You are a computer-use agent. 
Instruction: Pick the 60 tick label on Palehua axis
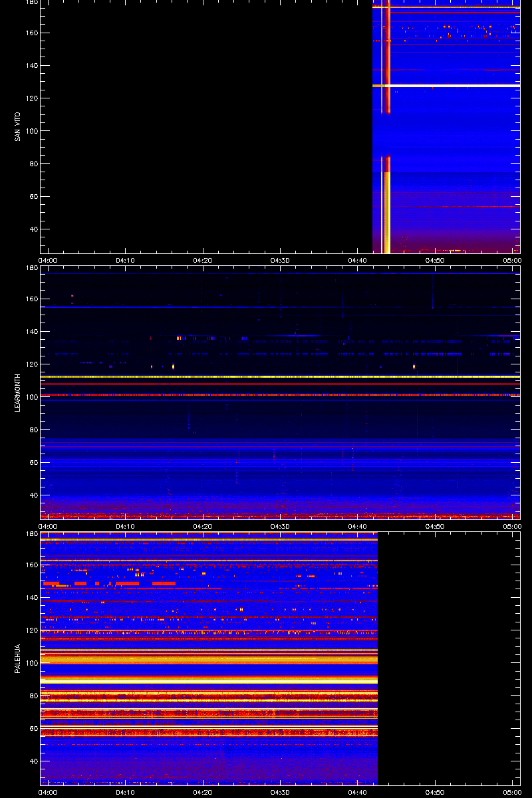(33, 729)
